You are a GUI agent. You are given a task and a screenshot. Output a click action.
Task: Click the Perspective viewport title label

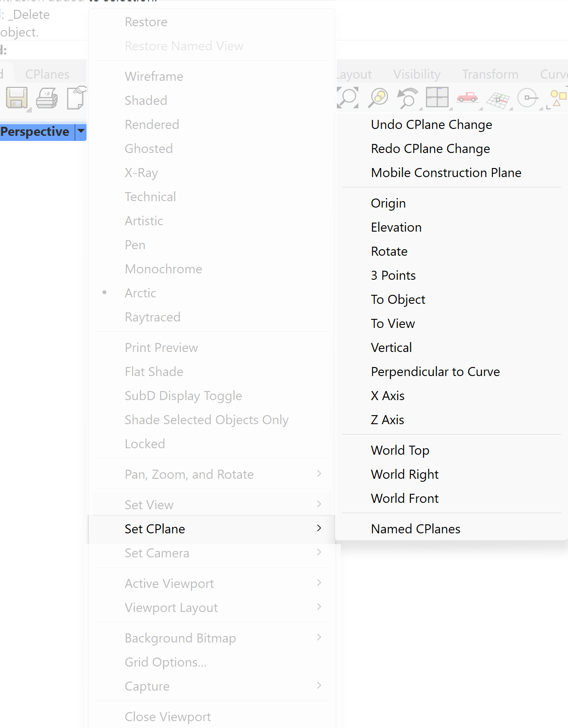pyautogui.click(x=35, y=132)
